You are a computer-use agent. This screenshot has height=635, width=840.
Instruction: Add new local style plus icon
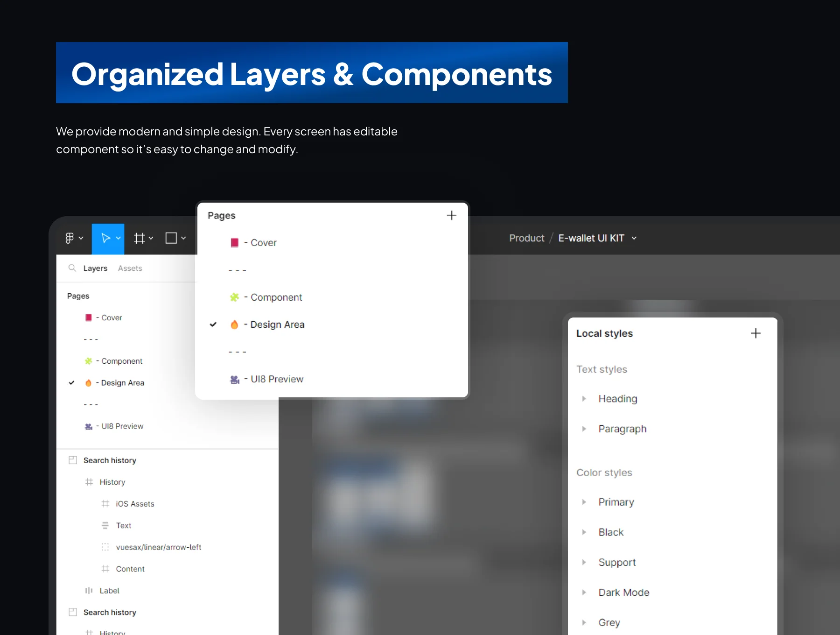point(756,333)
